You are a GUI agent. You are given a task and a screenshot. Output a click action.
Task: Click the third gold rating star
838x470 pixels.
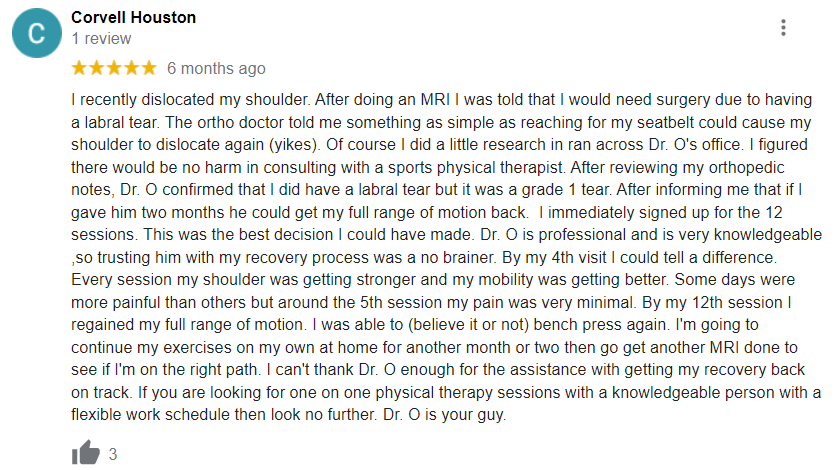tap(114, 68)
